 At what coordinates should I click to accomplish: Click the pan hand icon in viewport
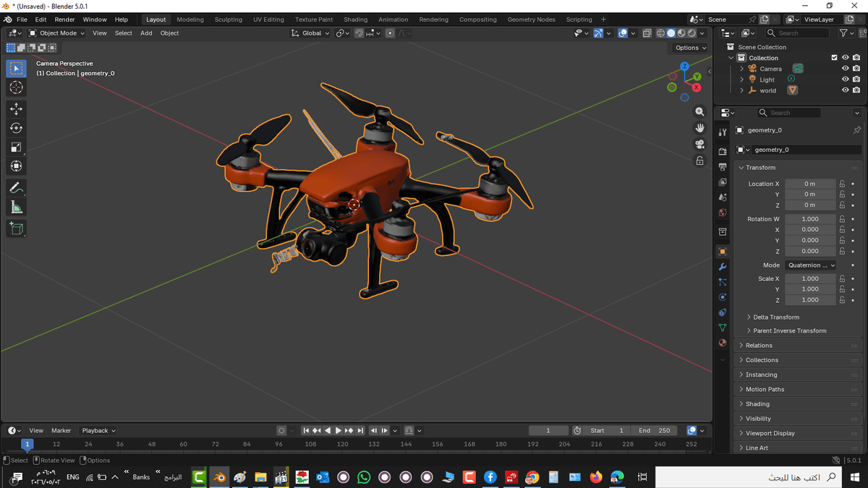coord(699,128)
